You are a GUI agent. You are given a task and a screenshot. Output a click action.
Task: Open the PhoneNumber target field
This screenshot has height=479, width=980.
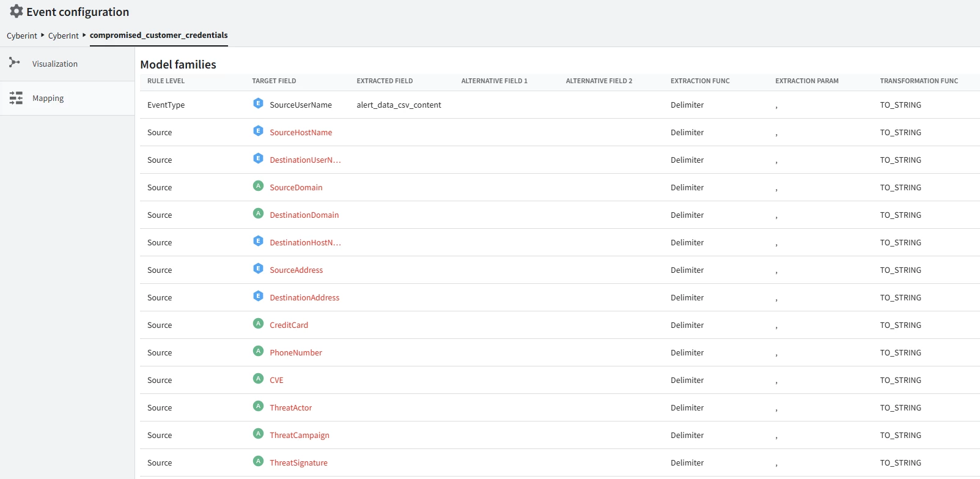[296, 353]
